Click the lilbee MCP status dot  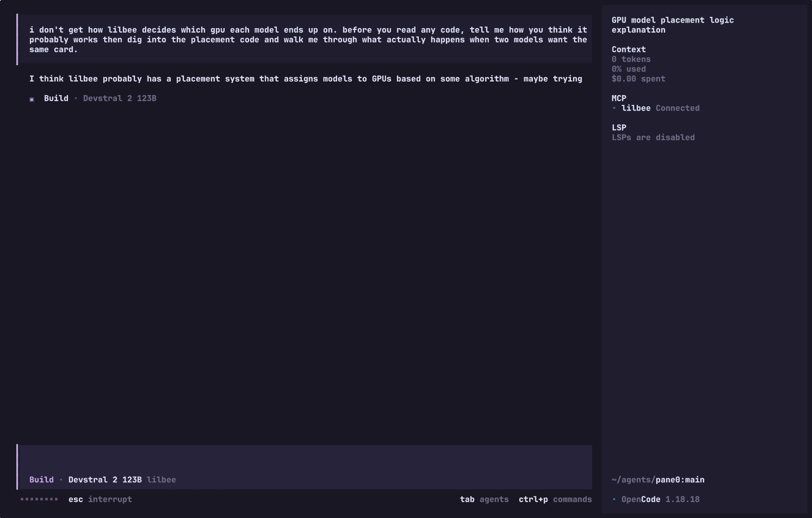pyautogui.click(x=614, y=108)
